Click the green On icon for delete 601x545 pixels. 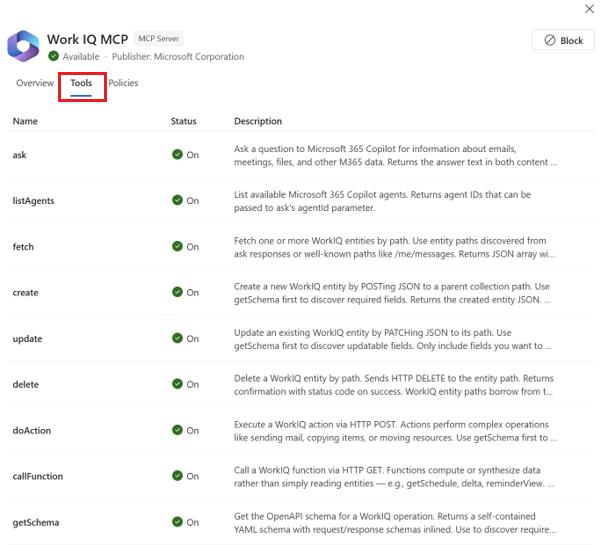177,384
